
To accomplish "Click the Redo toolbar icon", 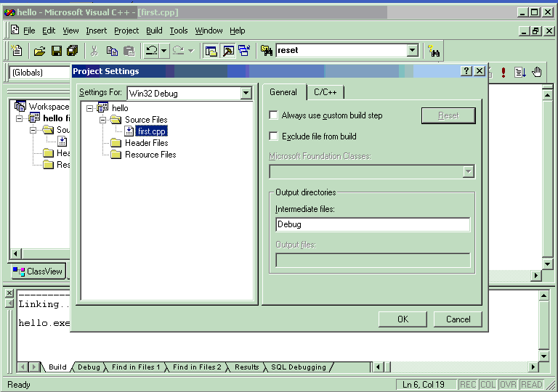I will pyautogui.click(x=178, y=51).
